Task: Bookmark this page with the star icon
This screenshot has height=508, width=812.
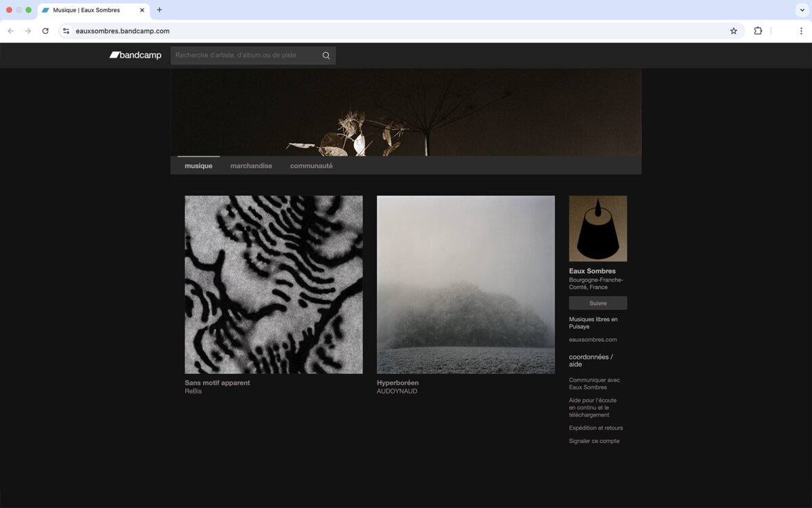Action: point(734,31)
